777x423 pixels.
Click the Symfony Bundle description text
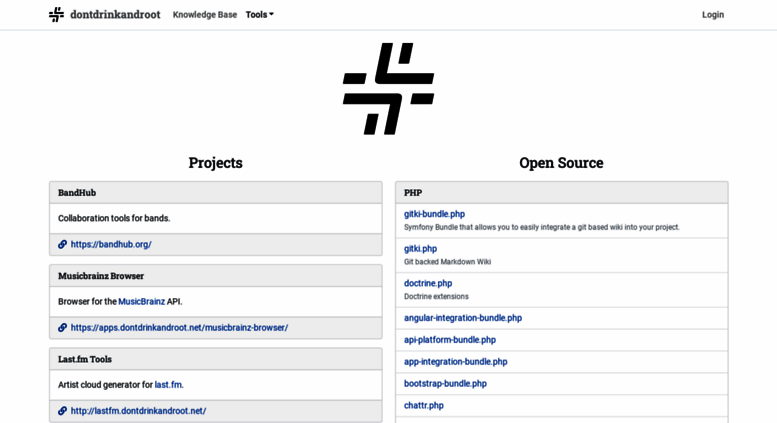click(x=542, y=227)
